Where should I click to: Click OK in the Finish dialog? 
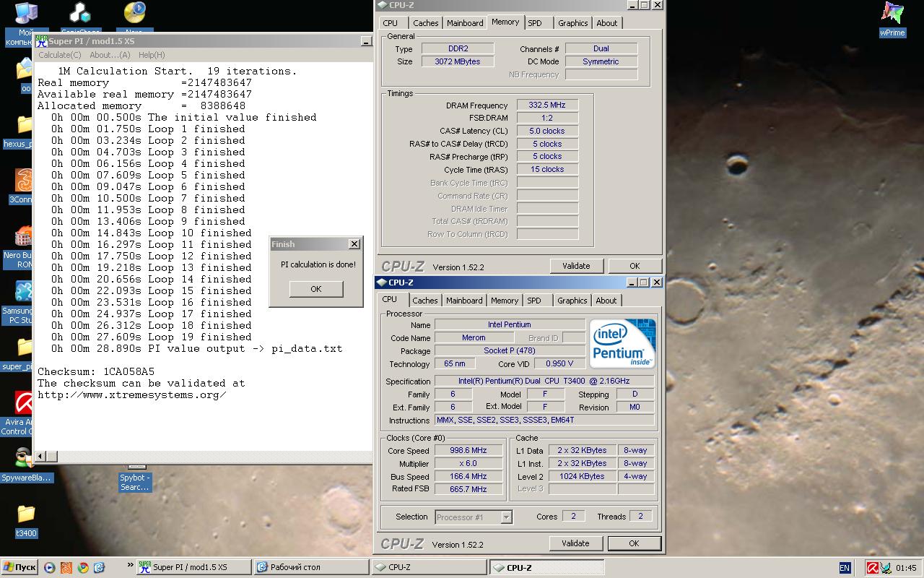(x=316, y=289)
